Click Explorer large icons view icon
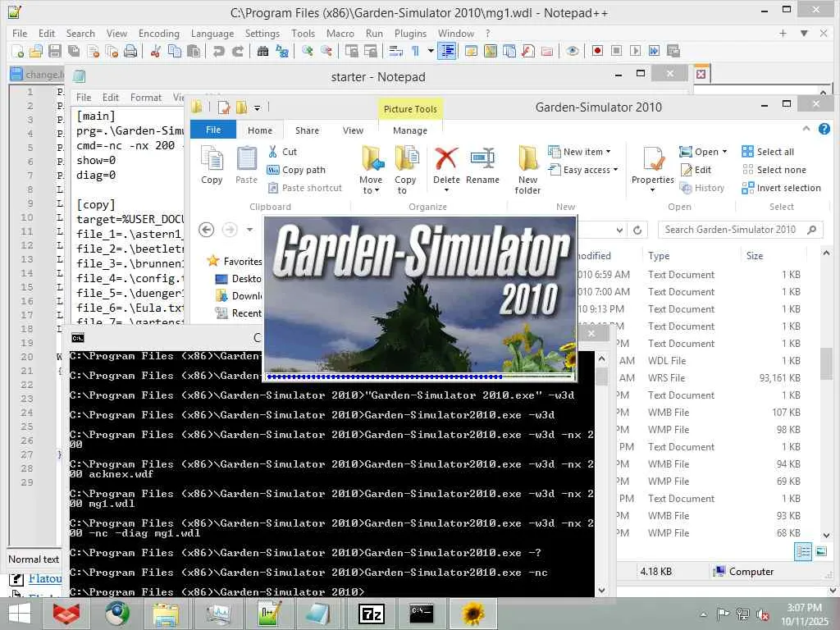 click(x=821, y=550)
